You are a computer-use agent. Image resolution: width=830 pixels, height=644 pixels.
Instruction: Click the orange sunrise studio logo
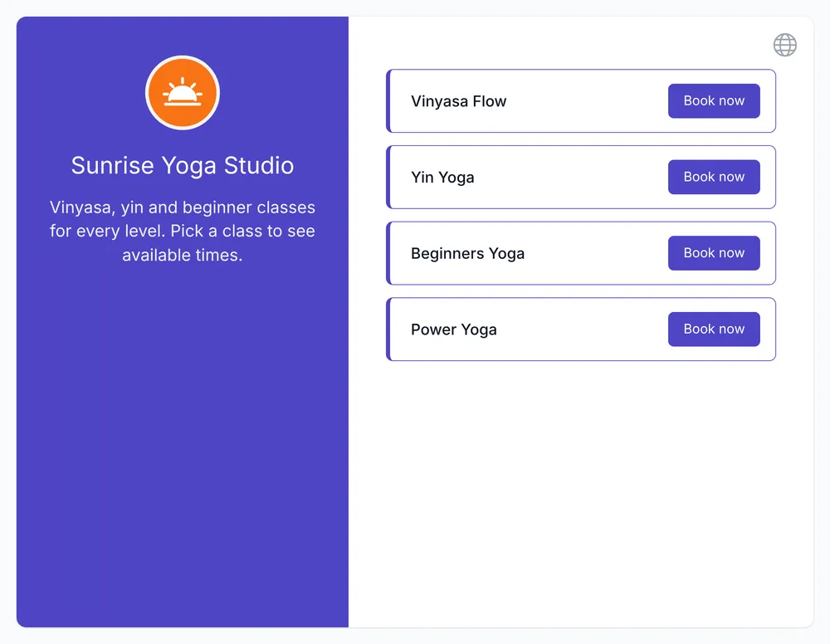coord(183,93)
